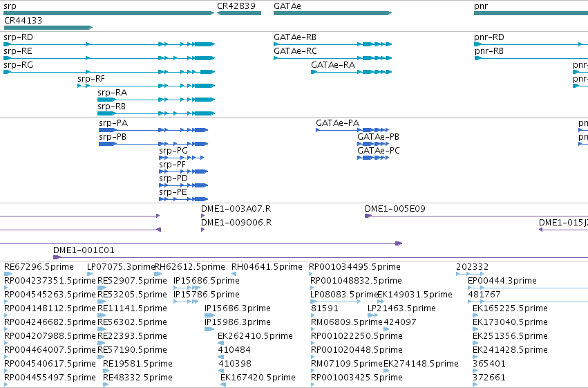Select the srp gene bar
Screen dimensions: 588x388
[x=108, y=13]
